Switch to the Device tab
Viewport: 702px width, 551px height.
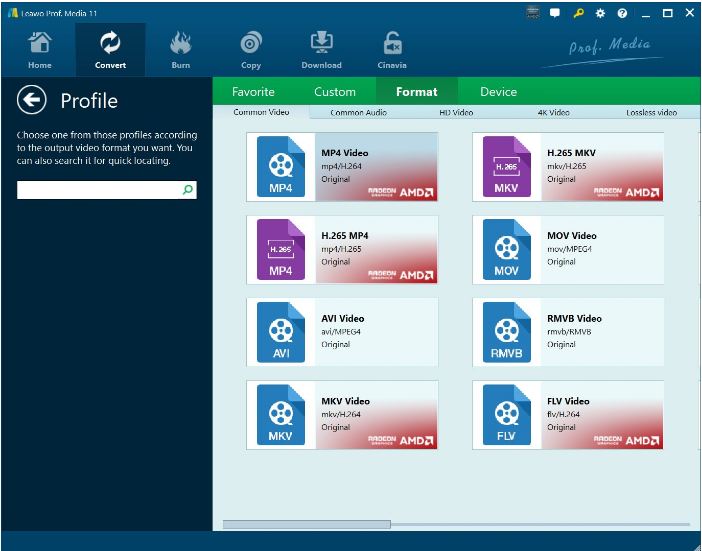498,91
